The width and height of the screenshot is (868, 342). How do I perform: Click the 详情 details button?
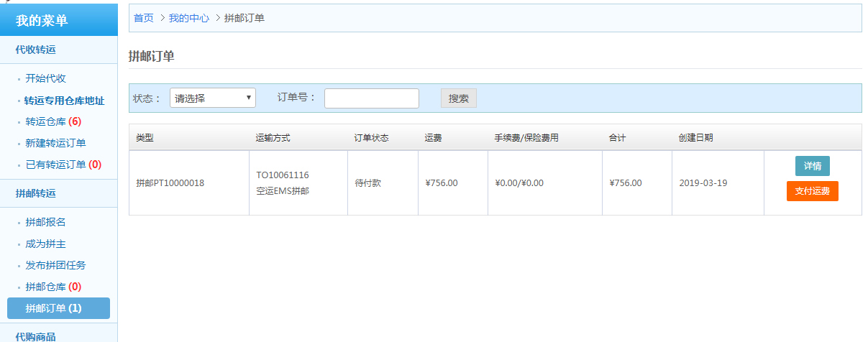tap(812, 166)
